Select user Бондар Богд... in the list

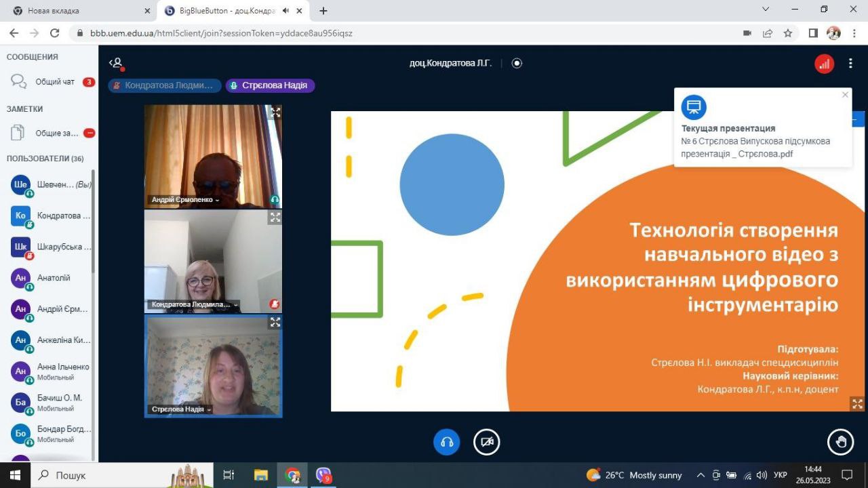coord(49,434)
